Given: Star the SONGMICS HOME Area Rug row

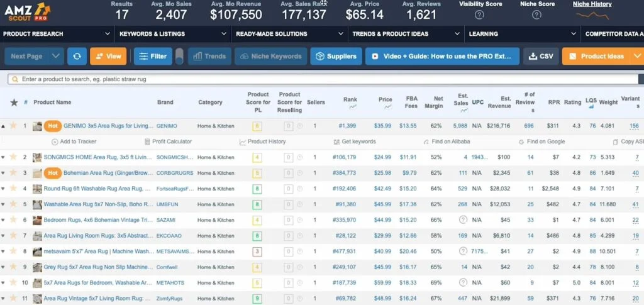Looking at the screenshot, I should [13, 157].
